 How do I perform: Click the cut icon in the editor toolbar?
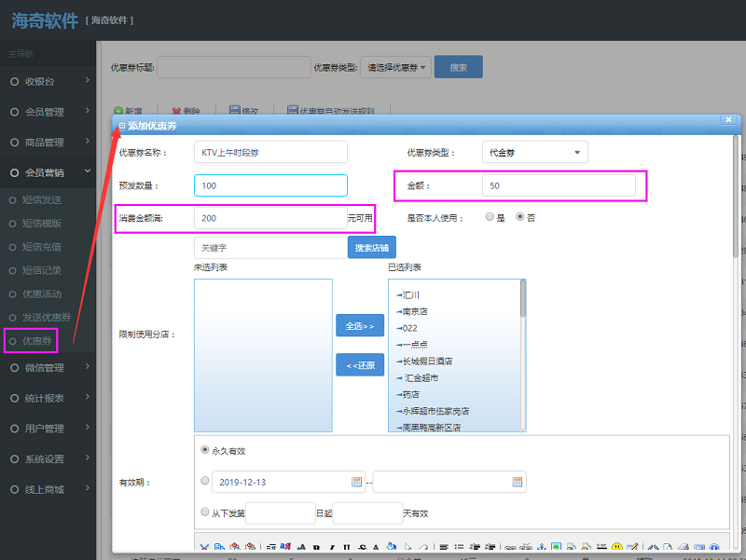click(x=204, y=548)
